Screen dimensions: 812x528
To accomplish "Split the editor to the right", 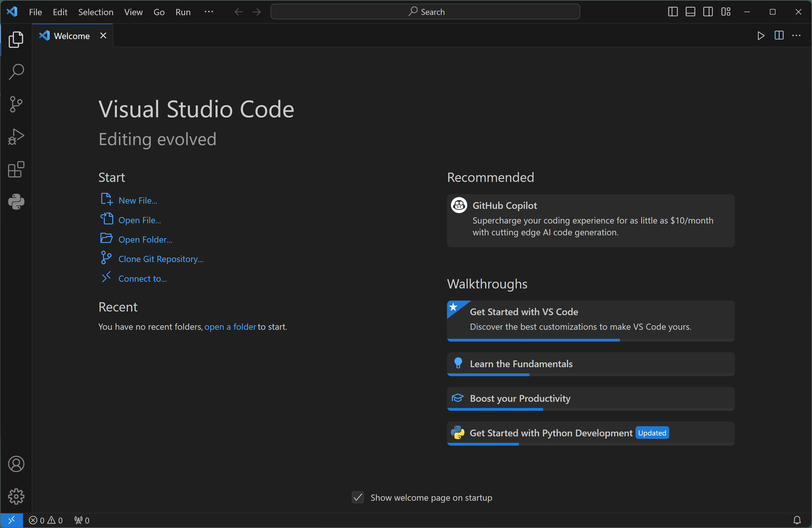I will pyautogui.click(x=779, y=35).
